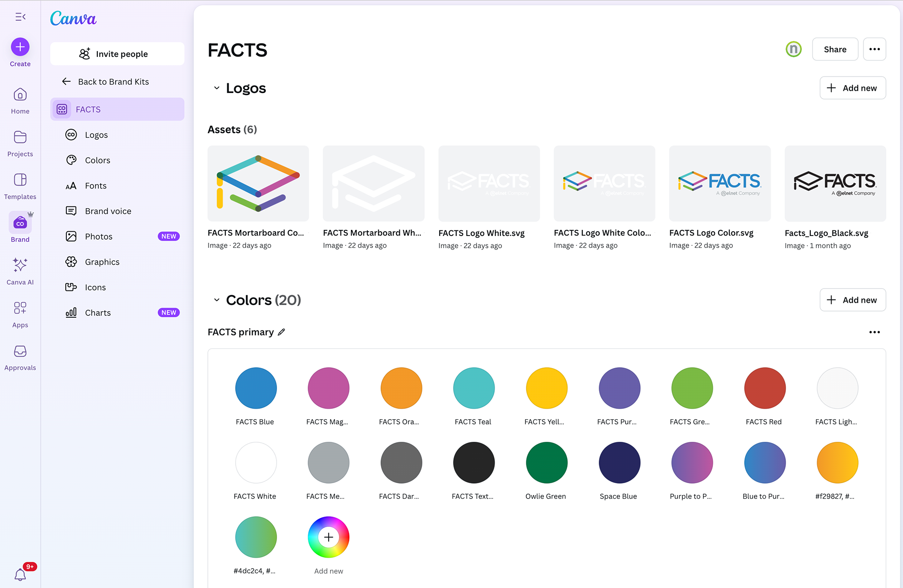903x588 pixels.
Task: Select the Blue to Purple gradient swatch
Action: pos(765,463)
